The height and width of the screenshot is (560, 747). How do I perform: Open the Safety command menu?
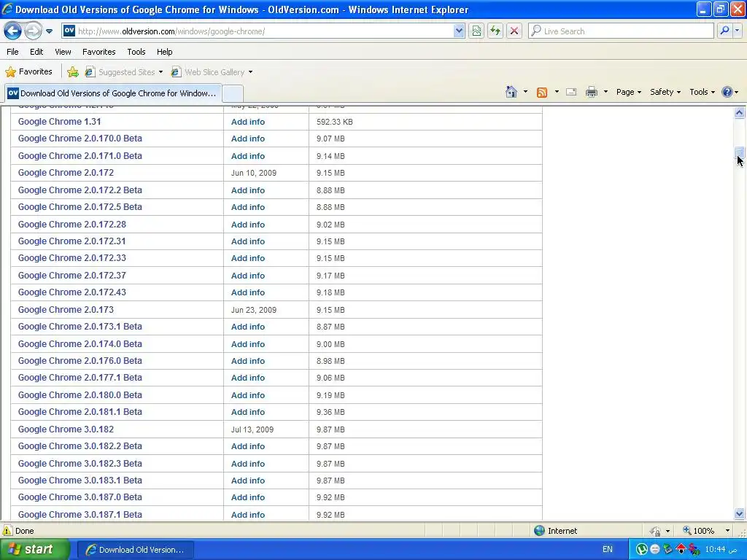click(x=665, y=92)
